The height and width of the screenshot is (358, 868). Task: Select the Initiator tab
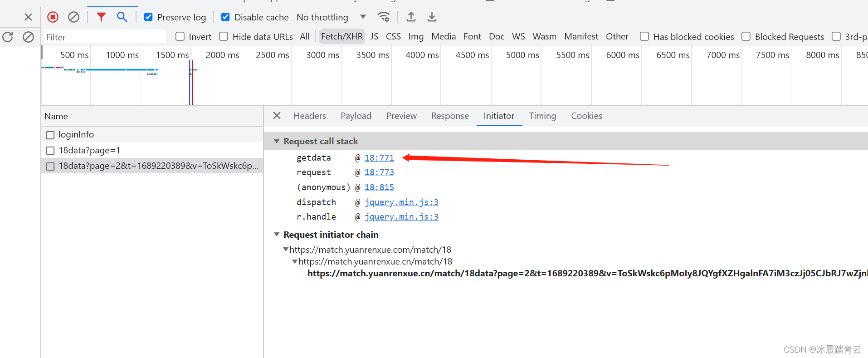(x=499, y=116)
